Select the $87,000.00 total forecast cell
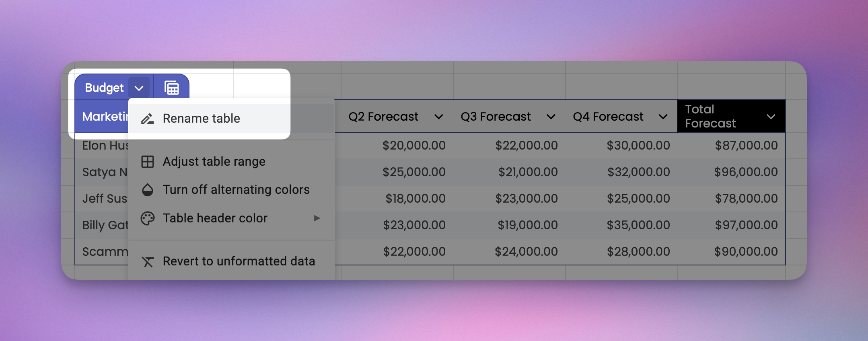Image resolution: width=868 pixels, height=341 pixels. 746,146
